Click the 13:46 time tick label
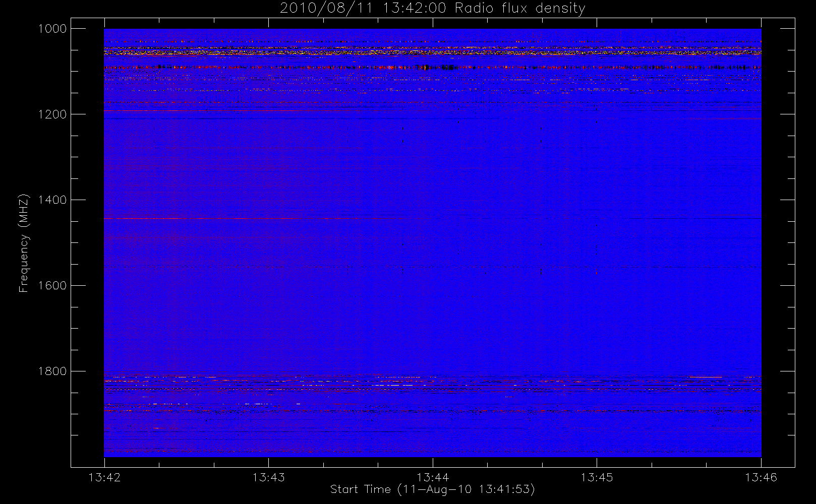This screenshot has height=504, width=816. pyautogui.click(x=761, y=477)
